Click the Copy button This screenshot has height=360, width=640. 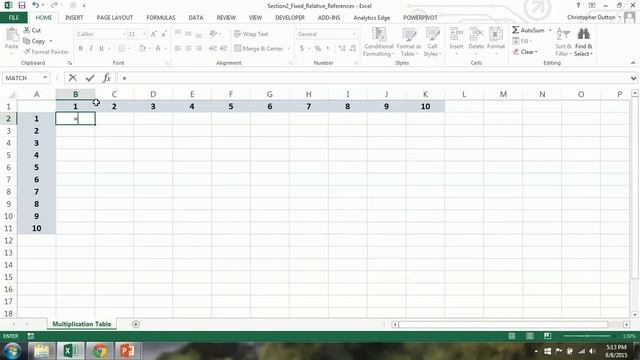35,41
